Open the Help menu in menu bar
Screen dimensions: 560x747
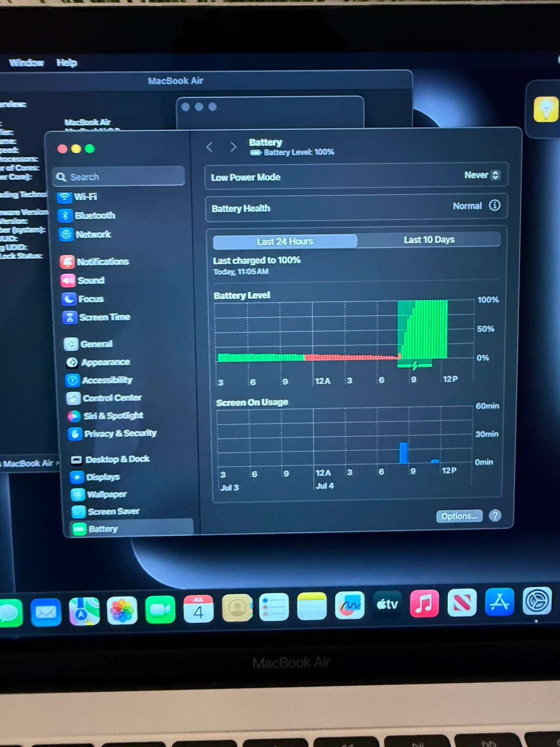click(x=66, y=63)
